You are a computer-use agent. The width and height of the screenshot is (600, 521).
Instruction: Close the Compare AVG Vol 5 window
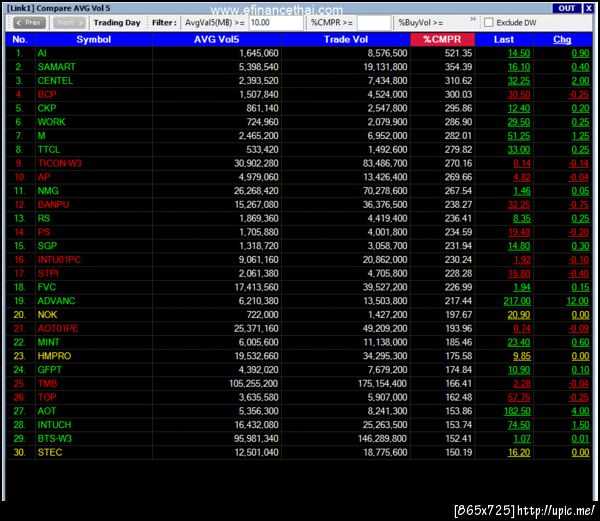(x=589, y=8)
